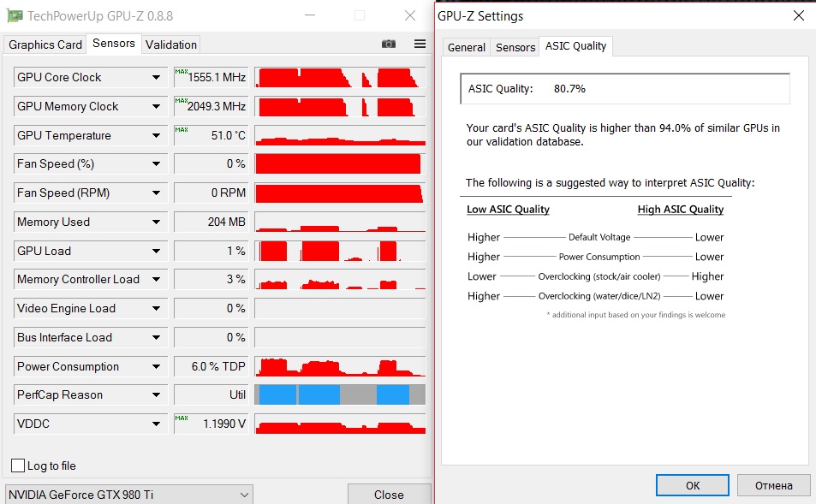Click the 2049.3 MHz memory clock value

click(x=211, y=106)
